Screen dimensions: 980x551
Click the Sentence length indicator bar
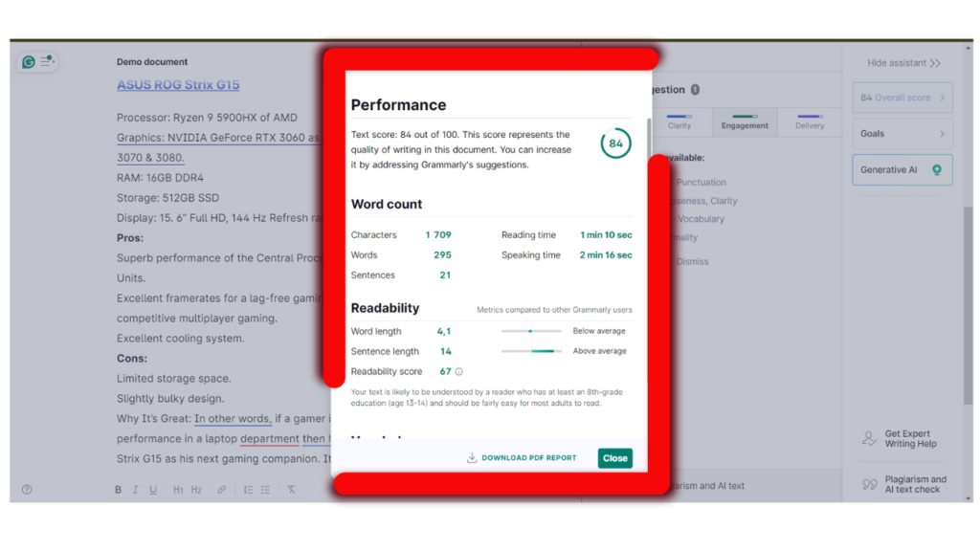[531, 351]
